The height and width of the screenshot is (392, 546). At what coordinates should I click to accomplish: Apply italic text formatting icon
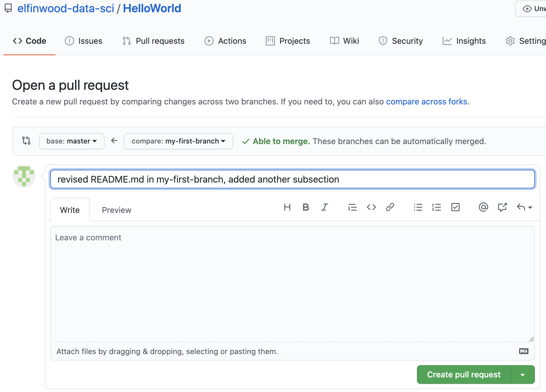click(324, 207)
